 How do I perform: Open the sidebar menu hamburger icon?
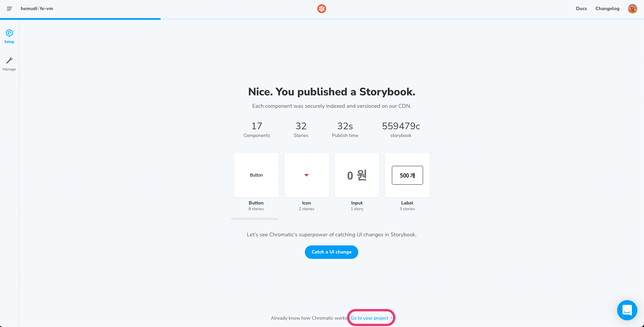(9, 9)
